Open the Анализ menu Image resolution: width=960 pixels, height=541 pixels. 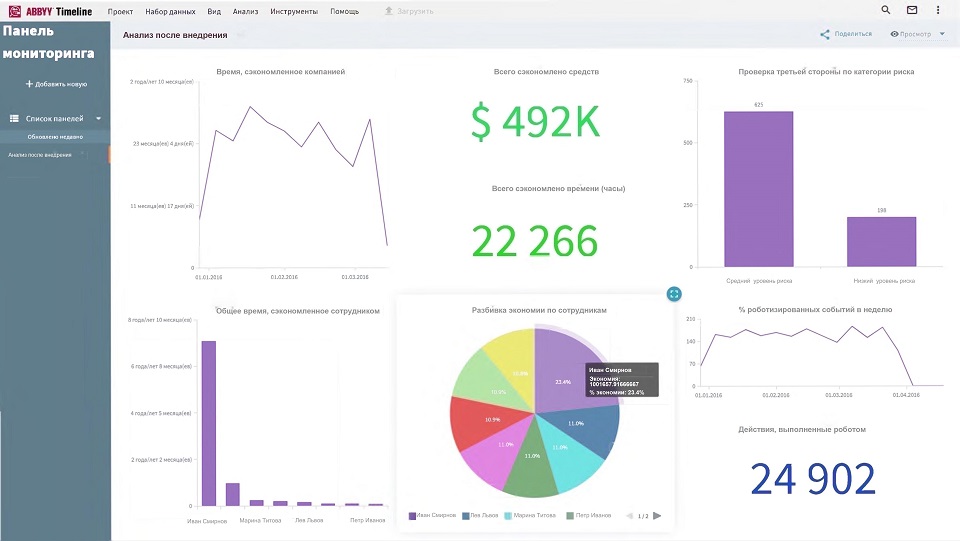(246, 12)
